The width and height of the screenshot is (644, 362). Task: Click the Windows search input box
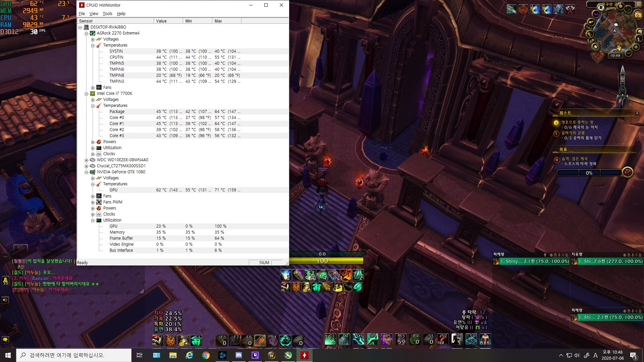point(74,355)
